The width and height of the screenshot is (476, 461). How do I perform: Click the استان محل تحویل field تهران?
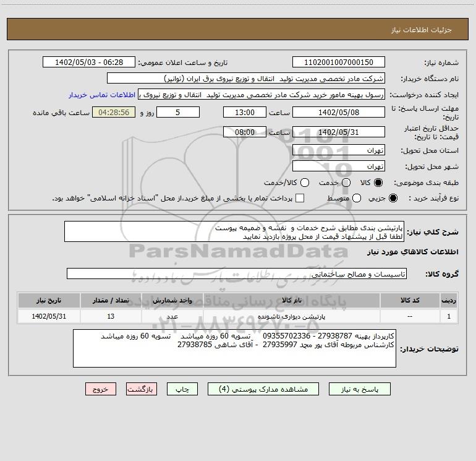339,150
